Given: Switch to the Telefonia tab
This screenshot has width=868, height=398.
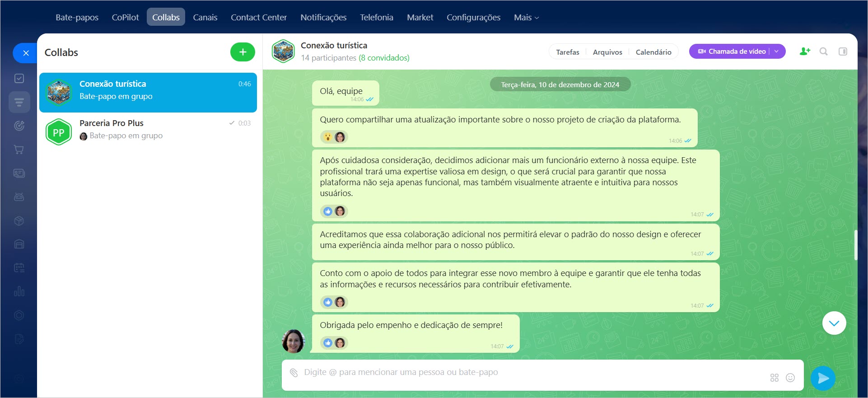Looking at the screenshot, I should (x=376, y=17).
